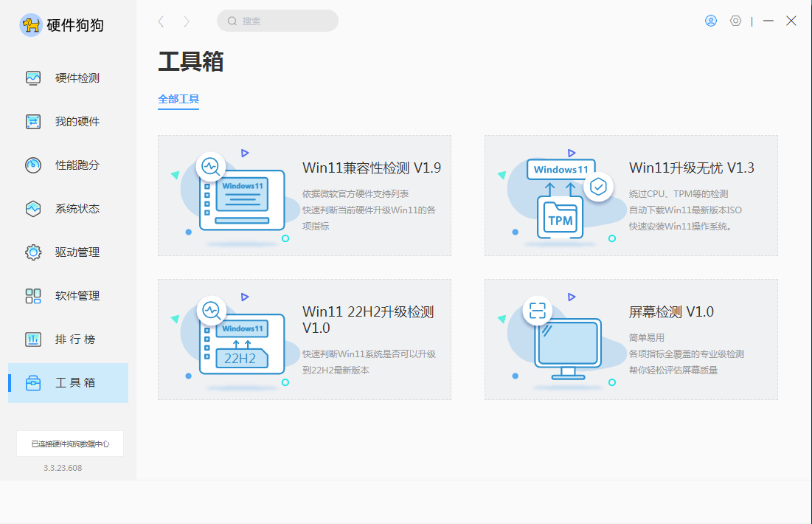This screenshot has width=812, height=524.
Task: Click the 已连接硬件狗狗数据中心 status box
Action: [x=70, y=444]
